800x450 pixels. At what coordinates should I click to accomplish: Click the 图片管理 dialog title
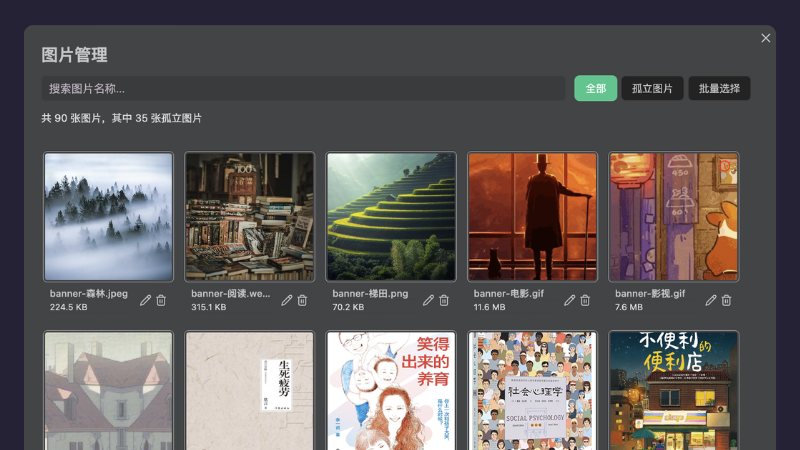click(74, 55)
